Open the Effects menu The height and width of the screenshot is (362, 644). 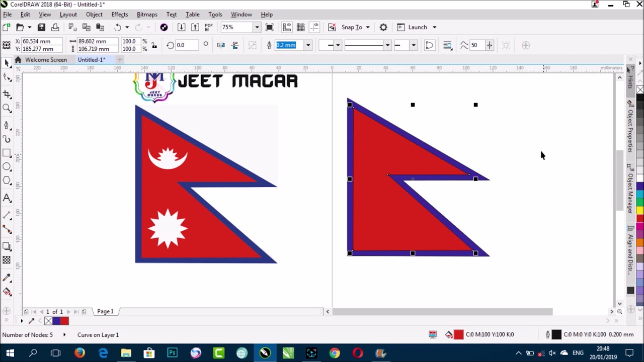119,15
